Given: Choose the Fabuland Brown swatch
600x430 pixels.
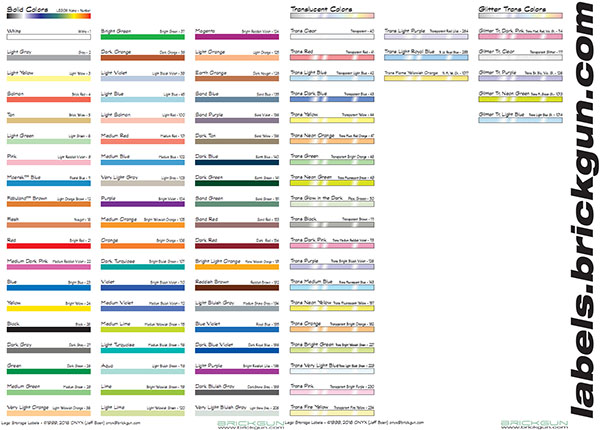Looking at the screenshot, I should click(49, 204).
